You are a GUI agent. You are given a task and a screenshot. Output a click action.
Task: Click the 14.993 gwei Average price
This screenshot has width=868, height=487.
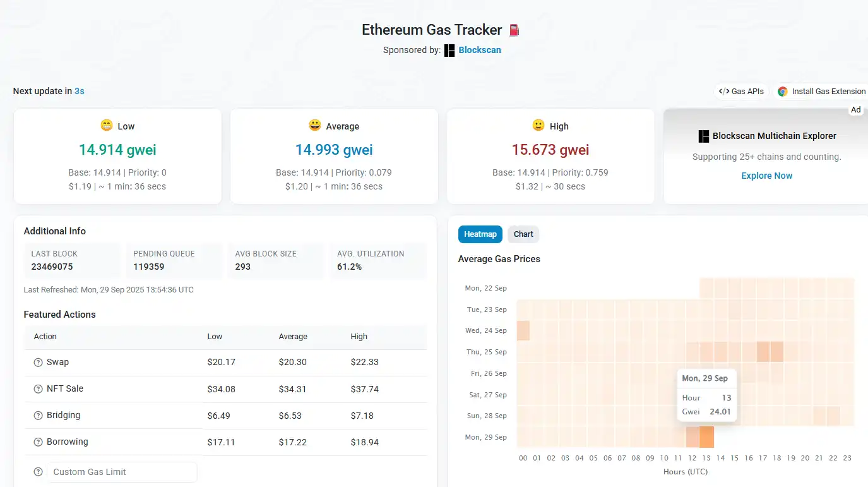[x=334, y=150]
